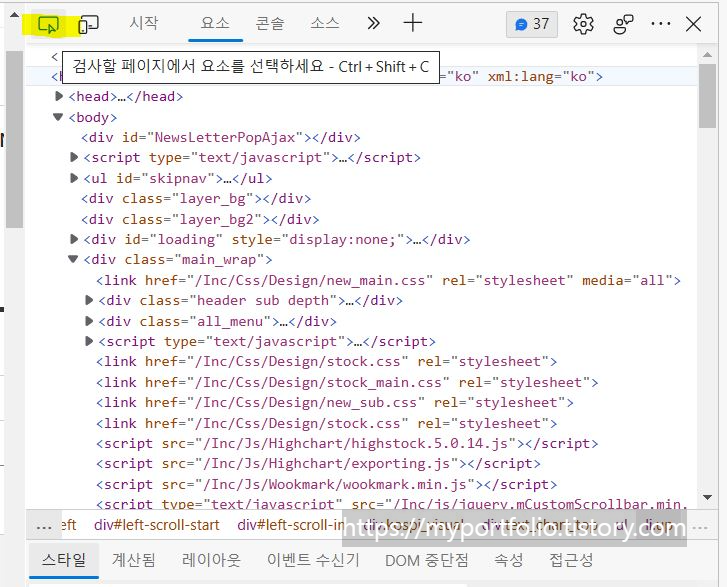Select the div class layer_bg node
Screen dimensions: 727x587
pyautogui.click(x=196, y=198)
